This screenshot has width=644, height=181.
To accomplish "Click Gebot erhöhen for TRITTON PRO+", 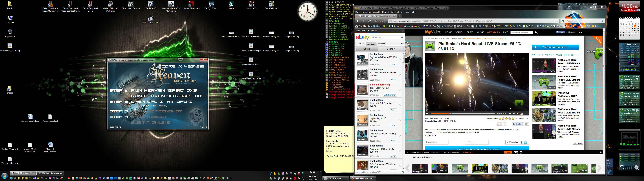I will click(390, 95).
